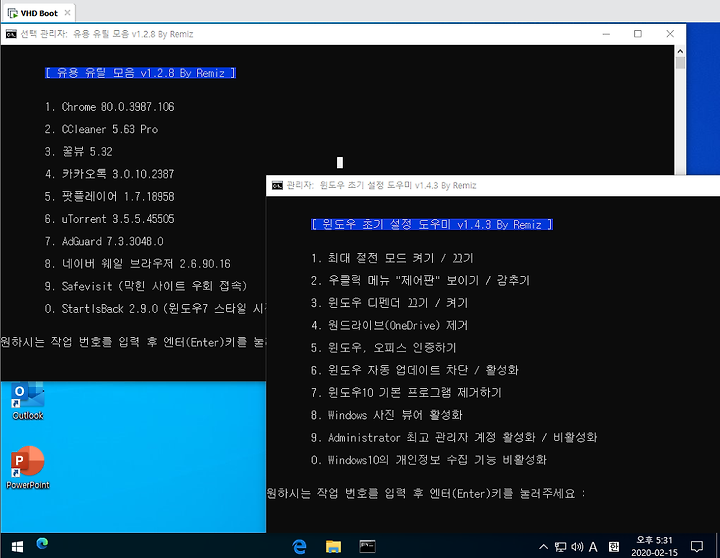The width and height of the screenshot is (720, 558).
Task: Click 윈도우 자동 업데이트 차단 line
Action: pyautogui.click(x=414, y=370)
